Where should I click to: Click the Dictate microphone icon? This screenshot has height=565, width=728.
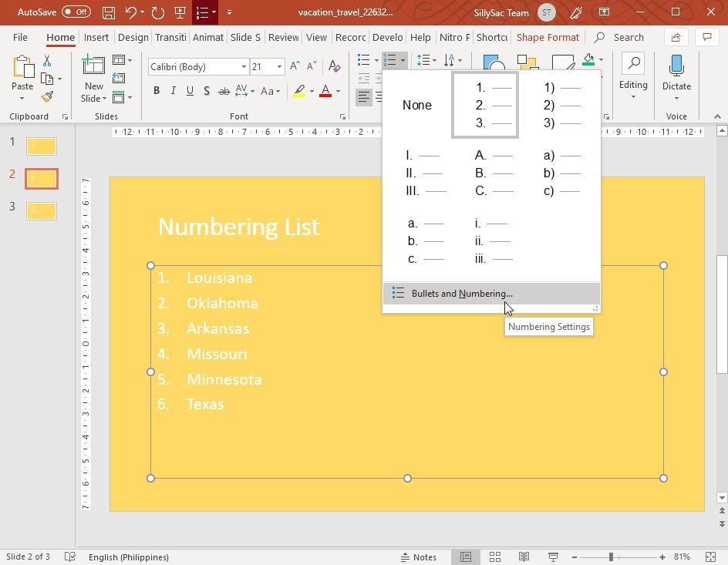[676, 68]
